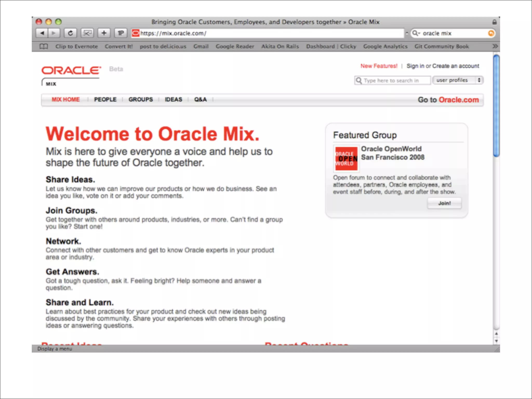Go back with the browser Back arrow
The height and width of the screenshot is (399, 532).
click(x=42, y=33)
